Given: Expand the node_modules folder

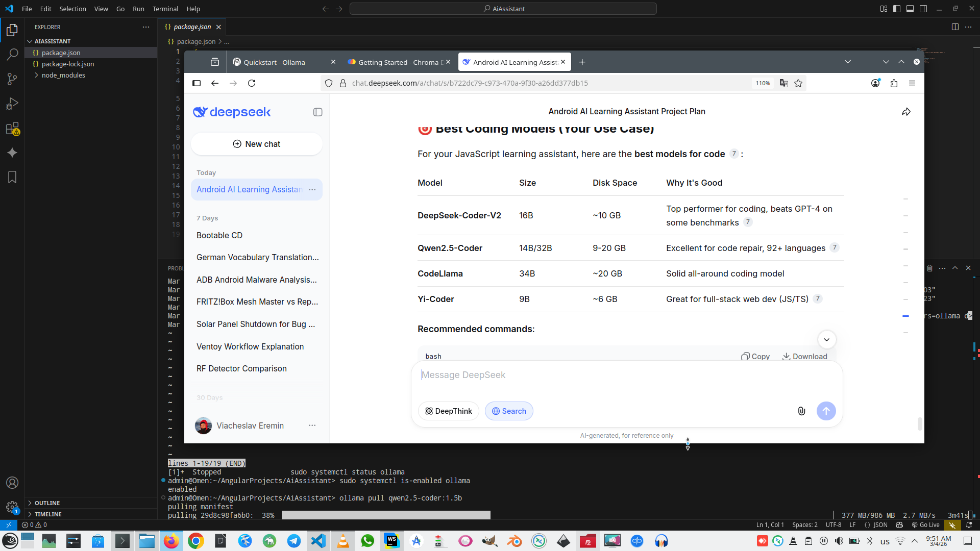Looking at the screenshot, I should point(63,75).
